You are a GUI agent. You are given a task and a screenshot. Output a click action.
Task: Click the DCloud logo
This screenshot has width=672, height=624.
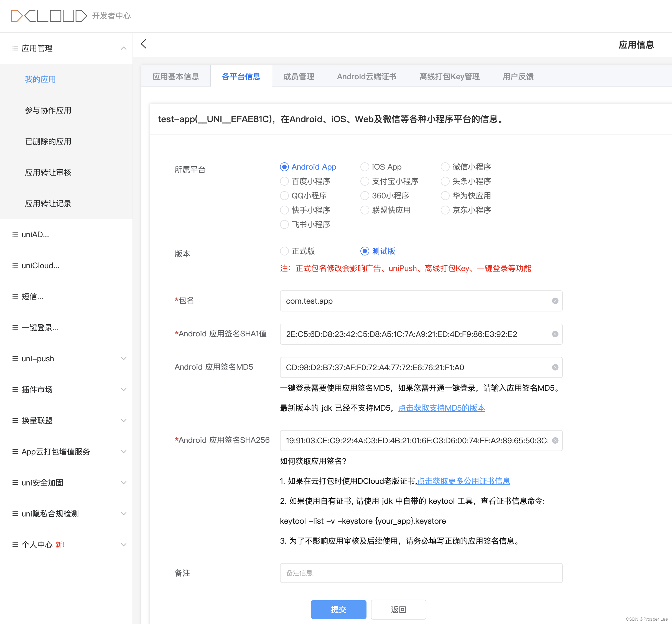coord(49,16)
